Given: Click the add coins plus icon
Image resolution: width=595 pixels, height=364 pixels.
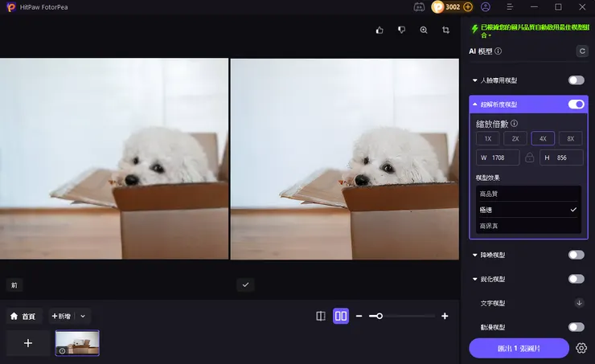Looking at the screenshot, I should click(x=468, y=6).
